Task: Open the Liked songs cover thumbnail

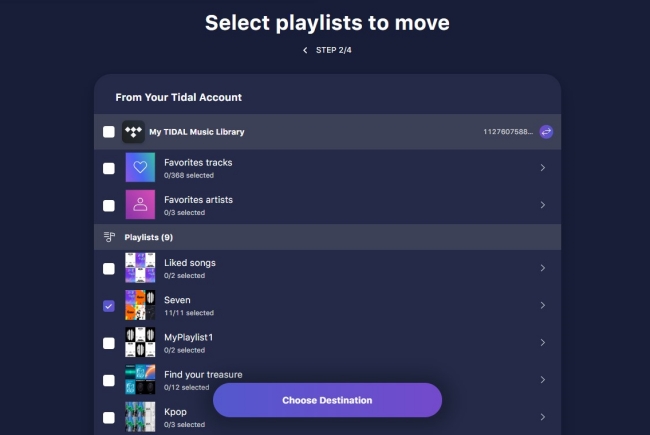Action: (140, 267)
